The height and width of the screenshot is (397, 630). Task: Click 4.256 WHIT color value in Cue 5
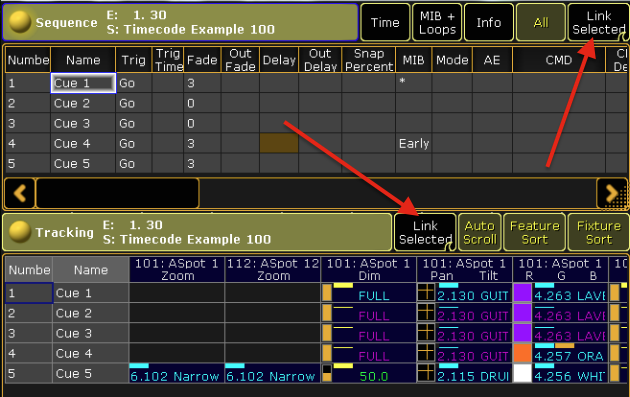point(570,377)
